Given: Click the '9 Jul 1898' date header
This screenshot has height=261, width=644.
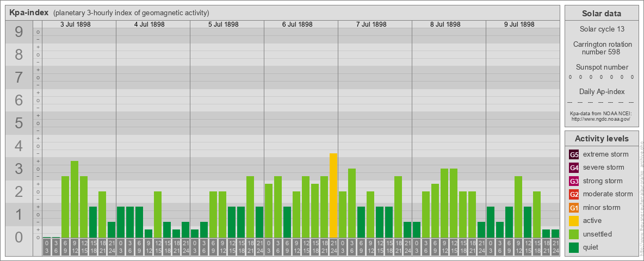Looking at the screenshot, I should tap(519, 24).
